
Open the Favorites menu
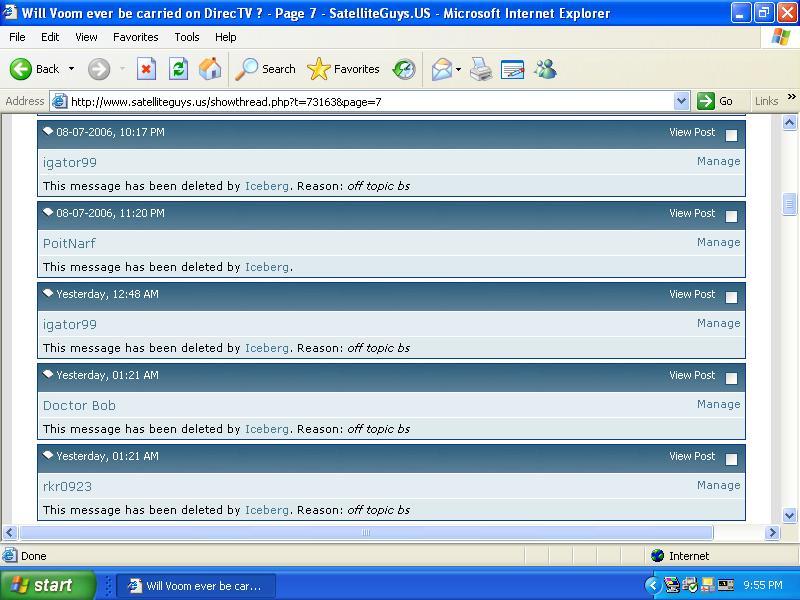click(136, 37)
